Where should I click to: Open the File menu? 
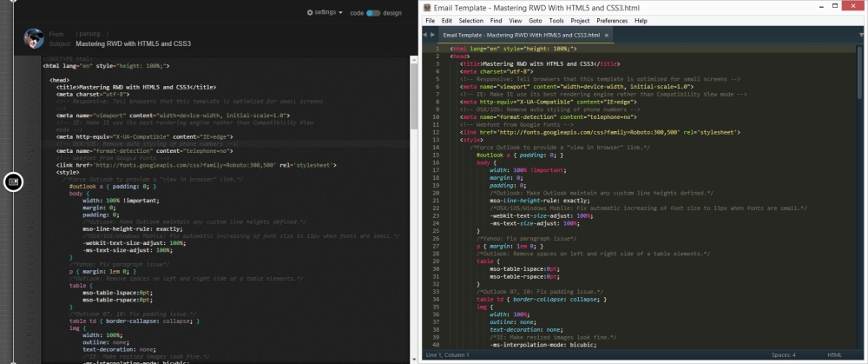pyautogui.click(x=431, y=20)
